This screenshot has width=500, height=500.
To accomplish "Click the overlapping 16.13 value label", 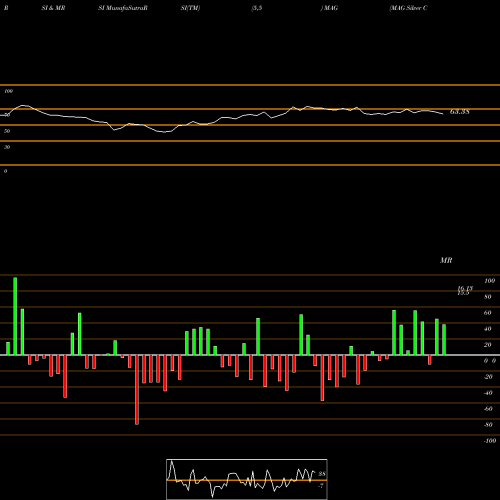I will click(465, 289).
